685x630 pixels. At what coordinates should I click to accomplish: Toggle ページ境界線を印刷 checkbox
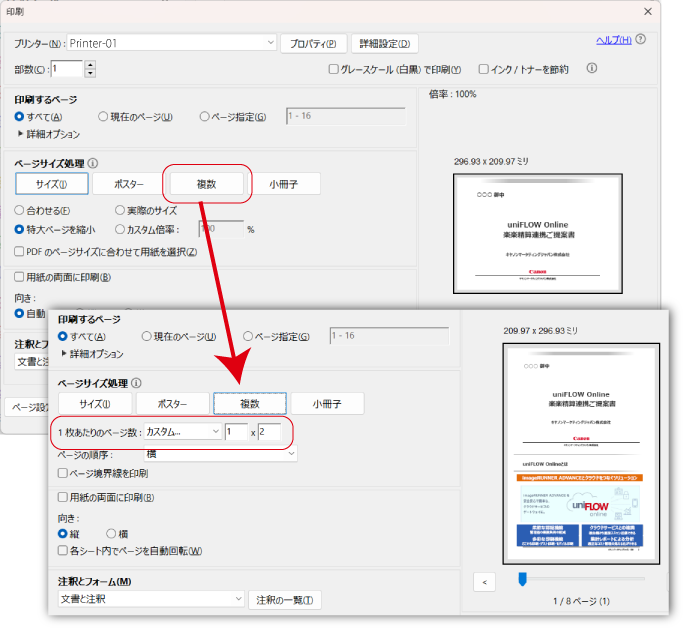(x=63, y=473)
